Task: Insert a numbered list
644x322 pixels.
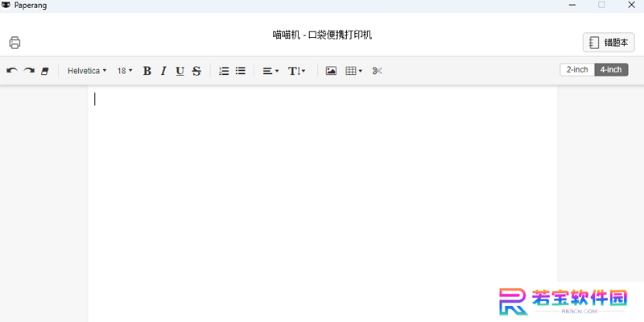Action: [x=224, y=71]
